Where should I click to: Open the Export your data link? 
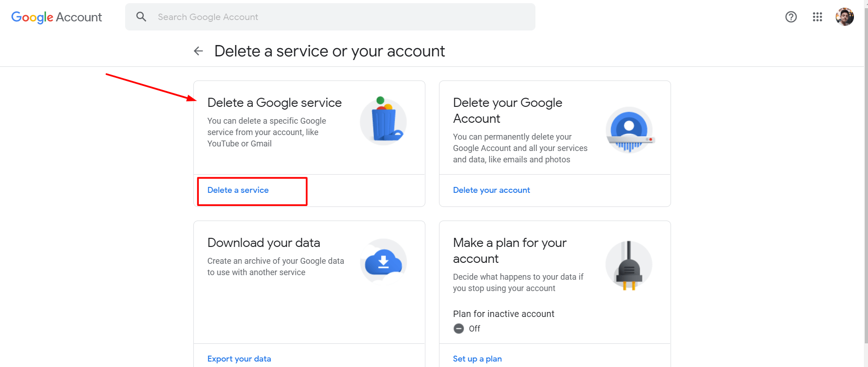point(239,359)
